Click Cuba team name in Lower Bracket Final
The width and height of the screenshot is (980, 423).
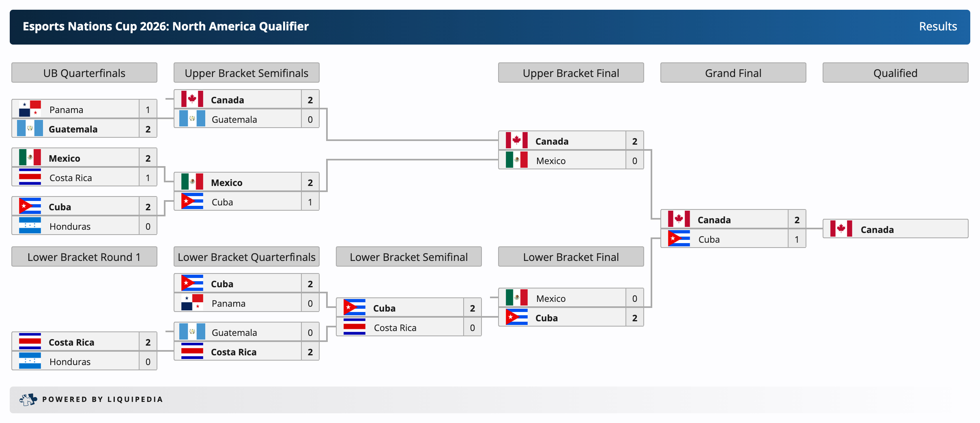(x=546, y=318)
